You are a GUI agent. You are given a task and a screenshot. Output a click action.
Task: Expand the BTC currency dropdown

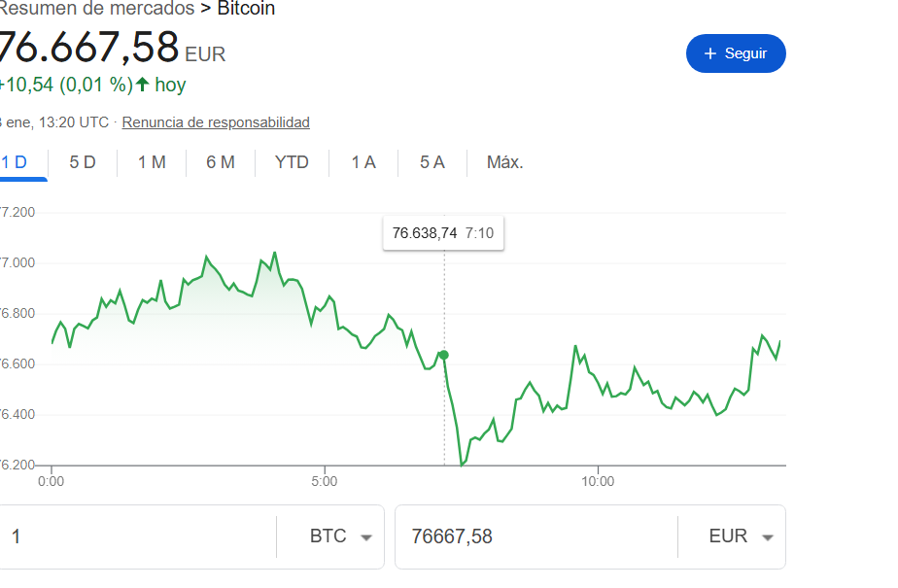pyautogui.click(x=340, y=536)
